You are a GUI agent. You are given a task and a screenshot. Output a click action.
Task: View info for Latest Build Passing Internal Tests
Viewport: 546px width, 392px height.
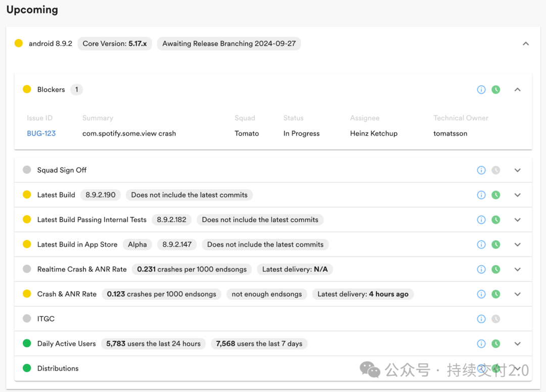click(481, 220)
